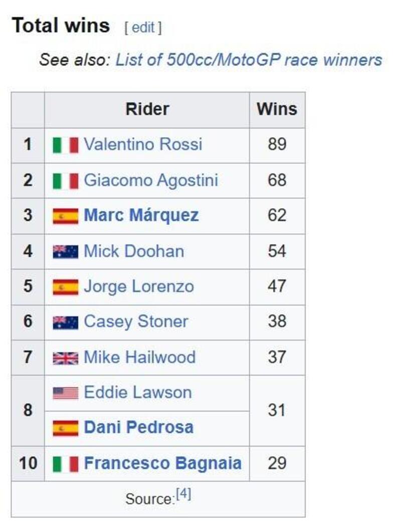Open List of 500cc/MotoGP race winners
Screen dimensions: 401x532
249,60
